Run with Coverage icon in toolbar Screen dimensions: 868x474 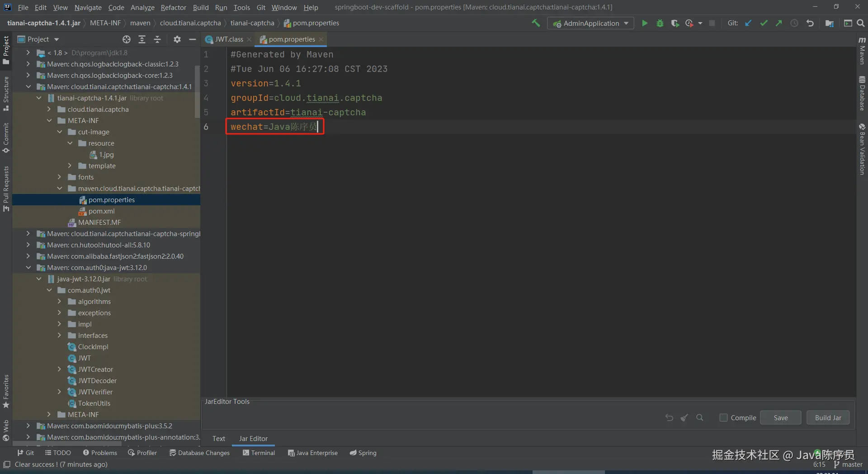675,23
